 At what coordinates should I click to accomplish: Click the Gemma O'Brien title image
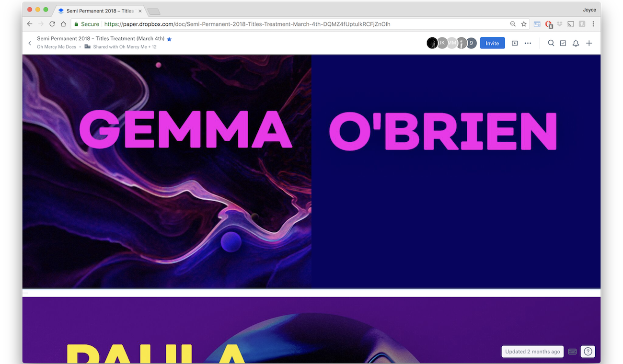point(311,171)
